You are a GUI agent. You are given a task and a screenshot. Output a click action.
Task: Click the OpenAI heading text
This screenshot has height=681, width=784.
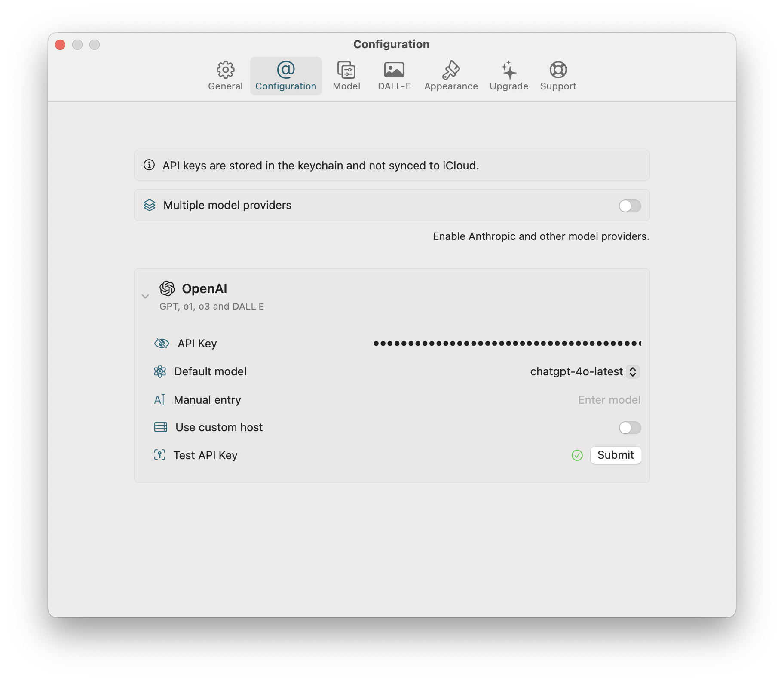(205, 289)
